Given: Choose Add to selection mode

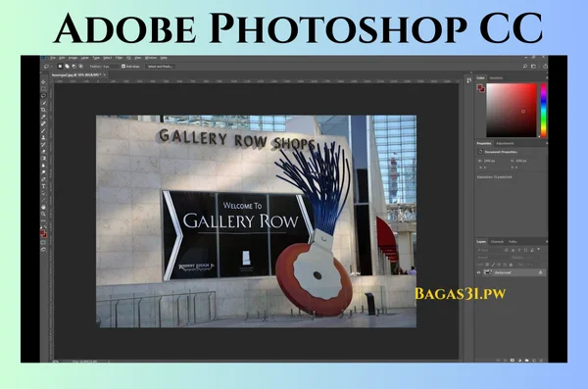Looking at the screenshot, I should click(x=67, y=67).
